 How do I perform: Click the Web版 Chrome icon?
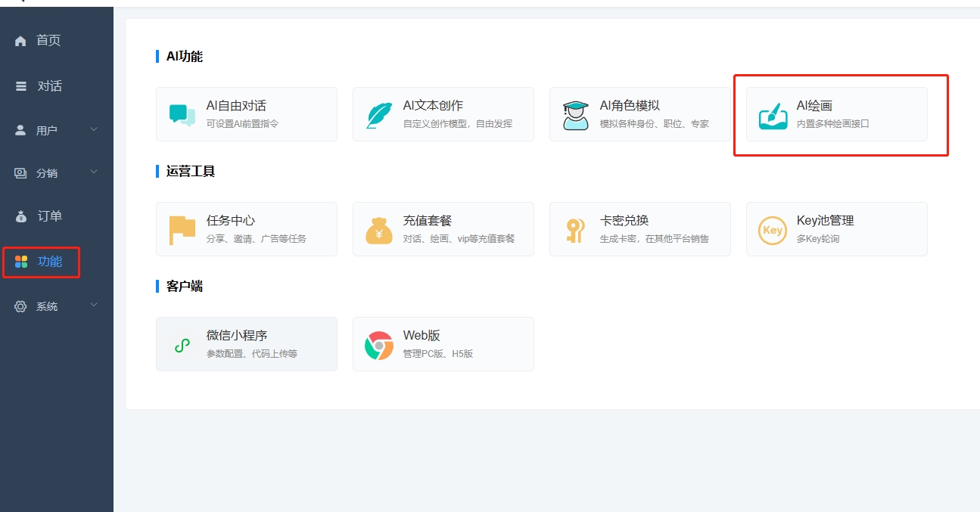[x=378, y=345]
